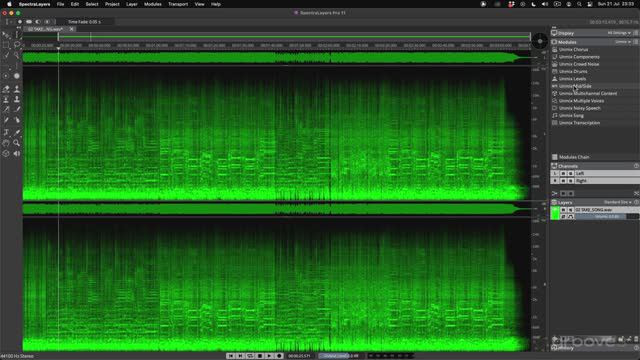This screenshot has height=360, width=640.
Task: Toggle phase button on the layer's second row
Action: [563, 217]
